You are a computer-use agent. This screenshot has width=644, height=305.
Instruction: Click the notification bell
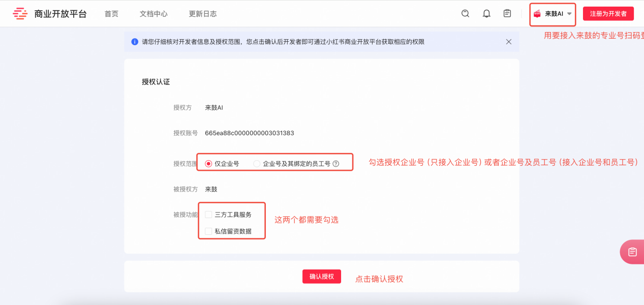click(486, 13)
